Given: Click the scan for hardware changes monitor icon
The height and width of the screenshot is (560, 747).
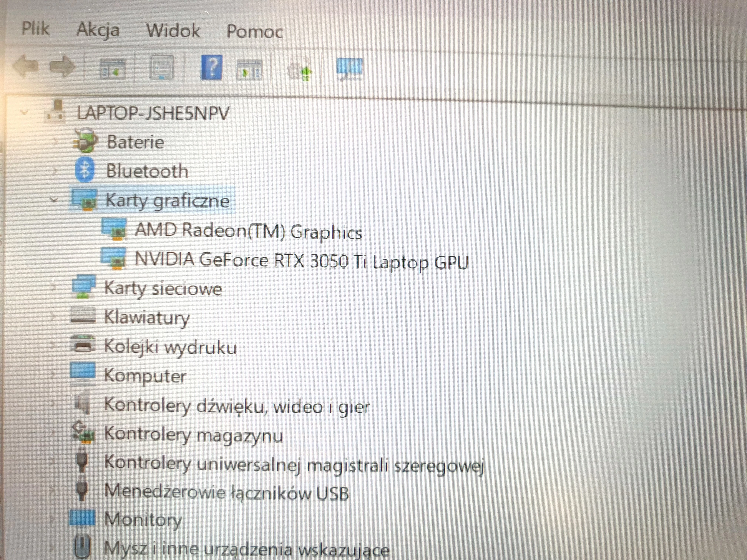Looking at the screenshot, I should click(350, 69).
